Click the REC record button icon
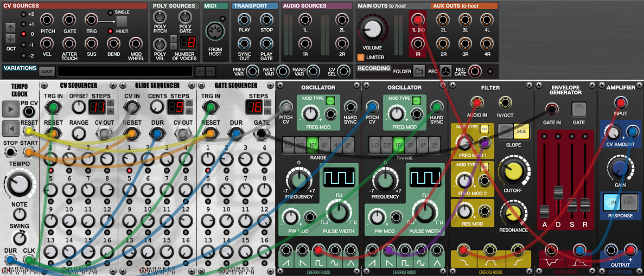Screen dimensions: 644x276 click(445, 71)
